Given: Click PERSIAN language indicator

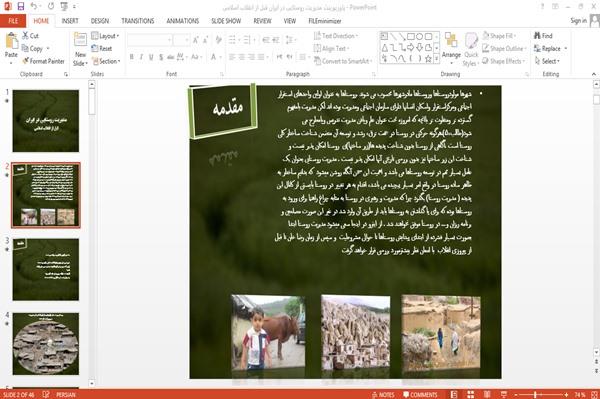Looking at the screenshot, I should (65, 394).
